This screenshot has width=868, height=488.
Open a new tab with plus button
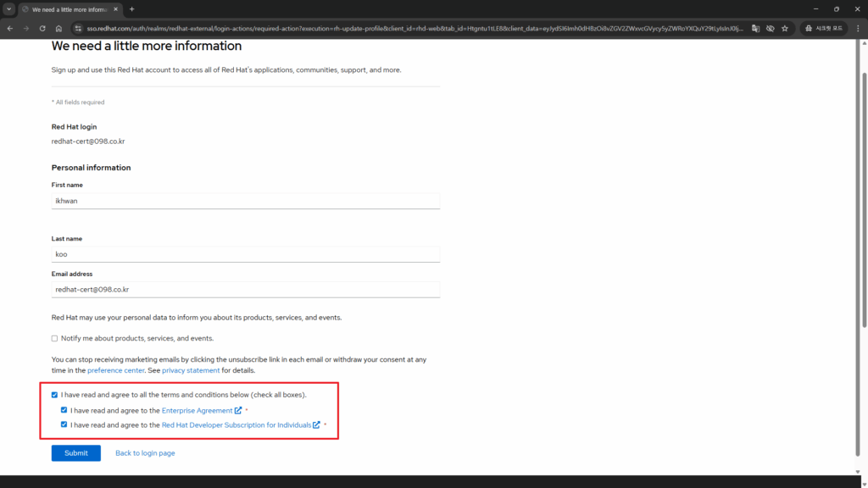pos(131,9)
